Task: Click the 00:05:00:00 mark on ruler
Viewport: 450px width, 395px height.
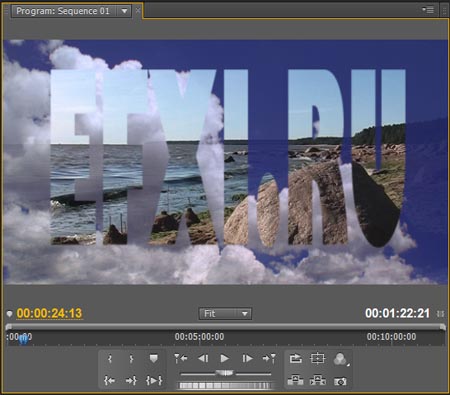Action: click(199, 337)
